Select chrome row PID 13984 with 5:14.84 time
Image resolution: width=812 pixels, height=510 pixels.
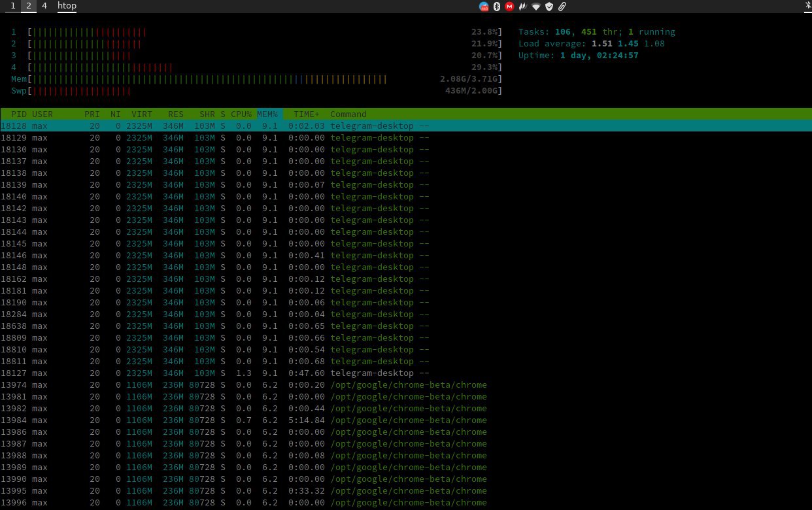point(406,420)
